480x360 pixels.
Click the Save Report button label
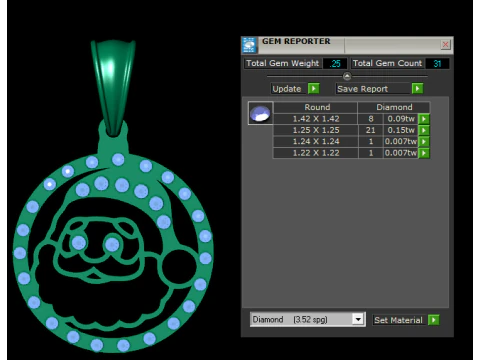click(363, 89)
